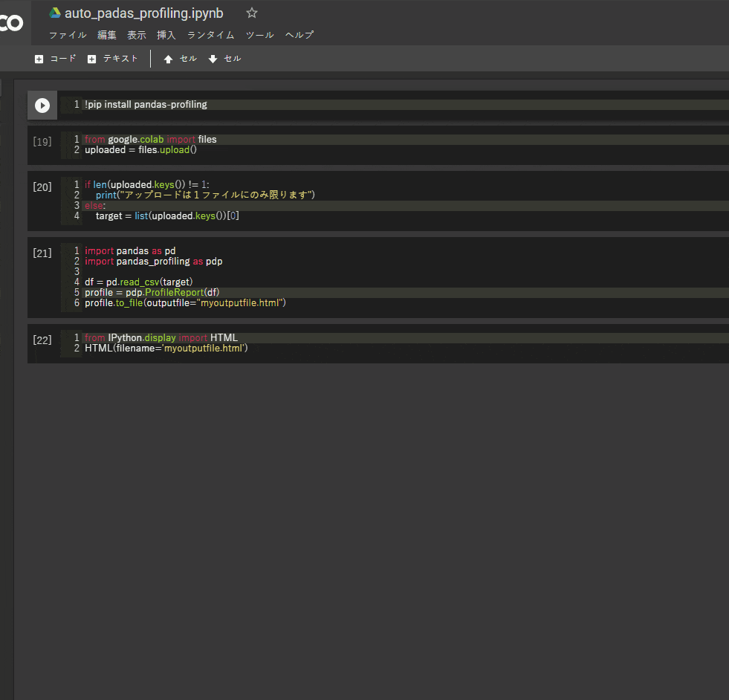
Task: Rename the notebook title auto_padas_profiling.ipynb
Action: tap(144, 13)
